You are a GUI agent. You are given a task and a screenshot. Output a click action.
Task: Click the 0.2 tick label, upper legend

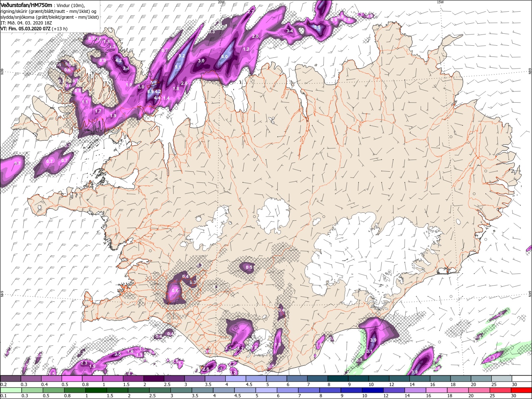point(3,384)
